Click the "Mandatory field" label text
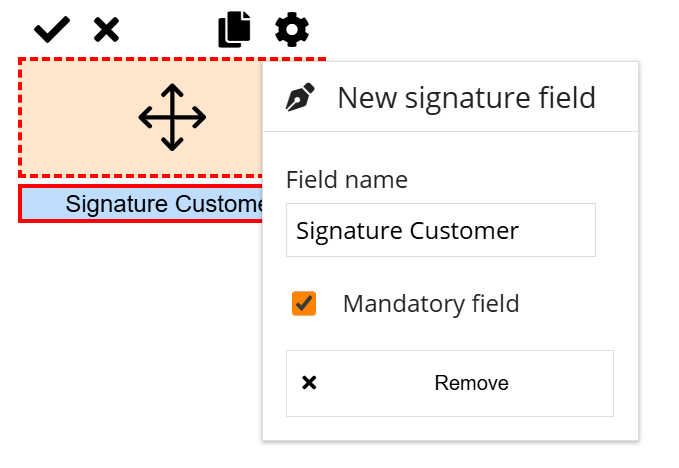 (x=431, y=304)
